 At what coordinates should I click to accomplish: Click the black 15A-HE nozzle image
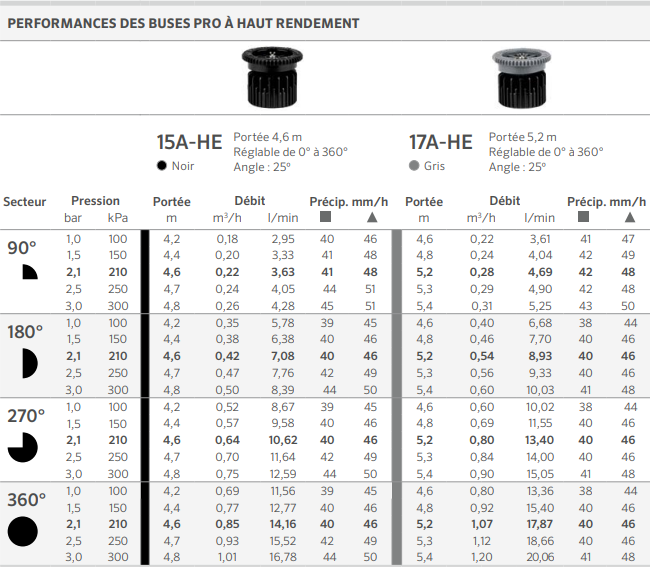click(x=272, y=77)
